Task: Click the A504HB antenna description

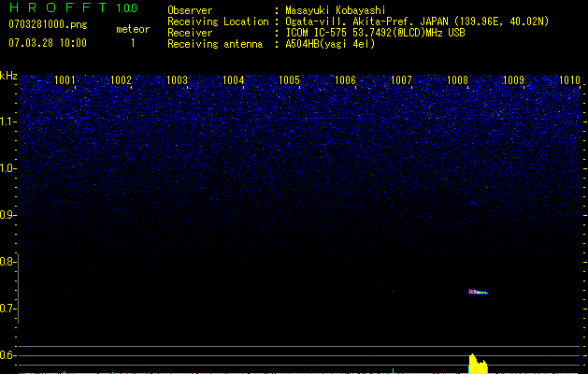Action: [x=330, y=44]
